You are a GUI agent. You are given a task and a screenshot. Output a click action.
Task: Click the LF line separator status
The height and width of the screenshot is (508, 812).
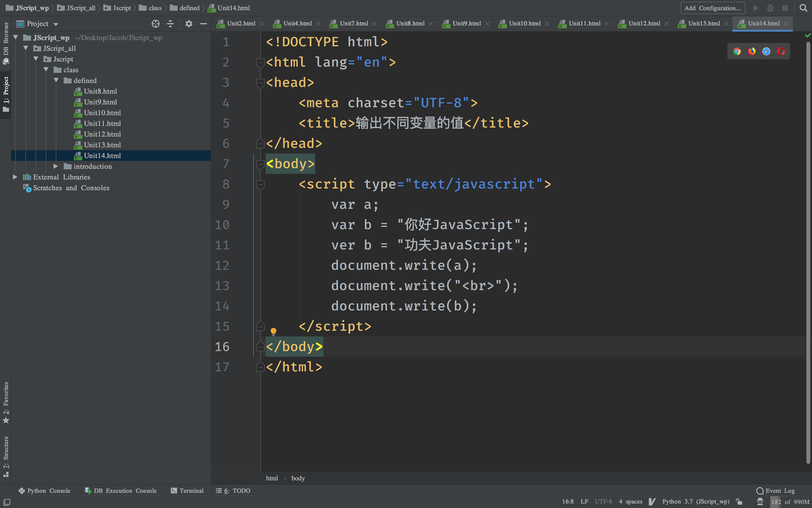pos(584,502)
